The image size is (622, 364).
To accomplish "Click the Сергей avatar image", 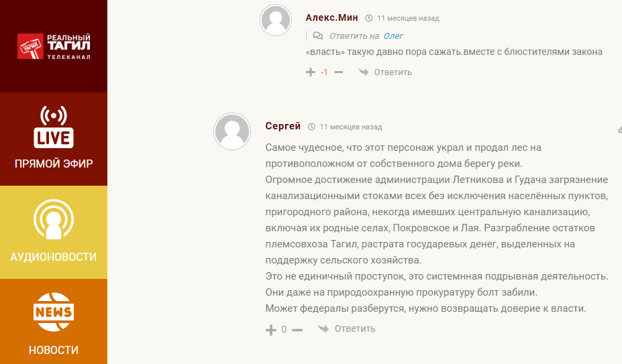I will click(x=232, y=130).
